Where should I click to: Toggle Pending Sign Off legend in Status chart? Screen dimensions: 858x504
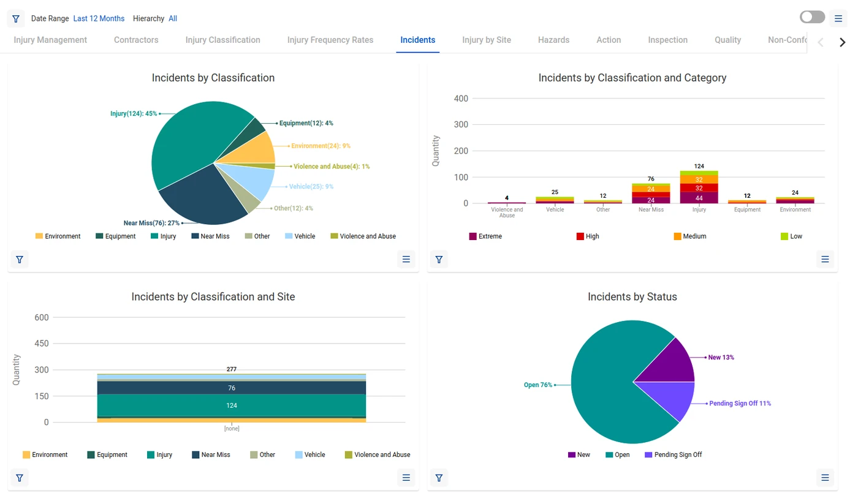pos(673,455)
